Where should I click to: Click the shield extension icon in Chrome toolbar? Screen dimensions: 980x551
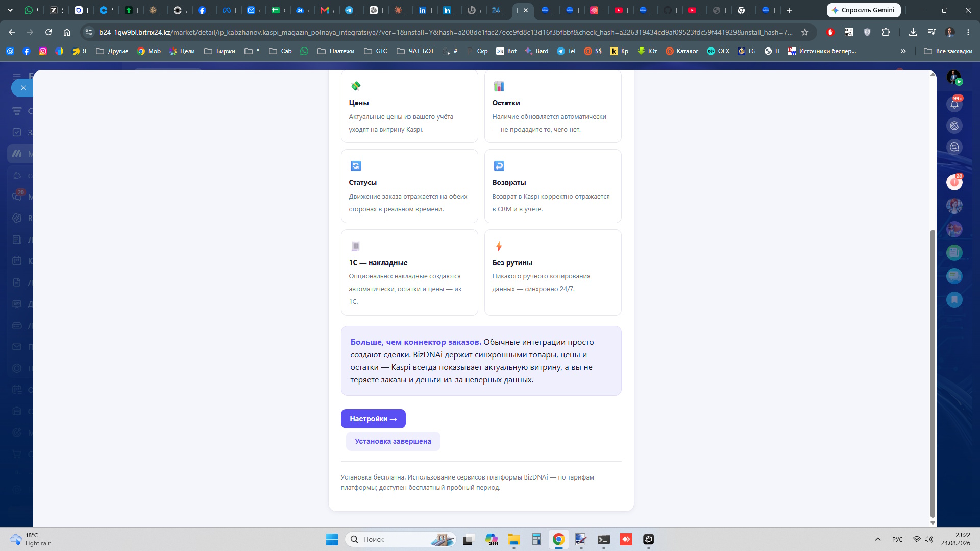coord(867,32)
